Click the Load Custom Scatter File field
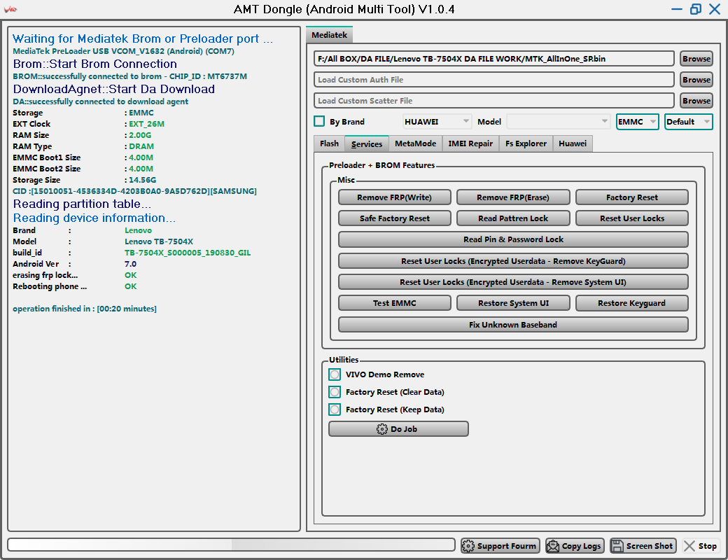728x560 pixels. (494, 100)
